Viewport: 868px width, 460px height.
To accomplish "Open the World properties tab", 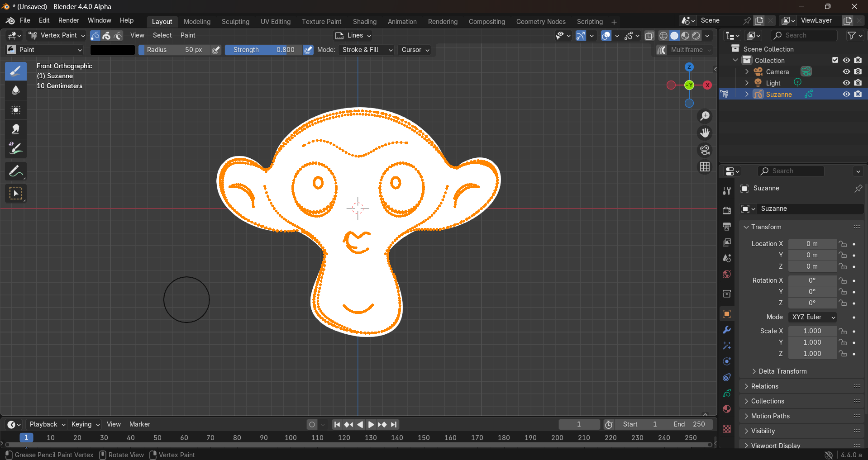I will coord(727,274).
